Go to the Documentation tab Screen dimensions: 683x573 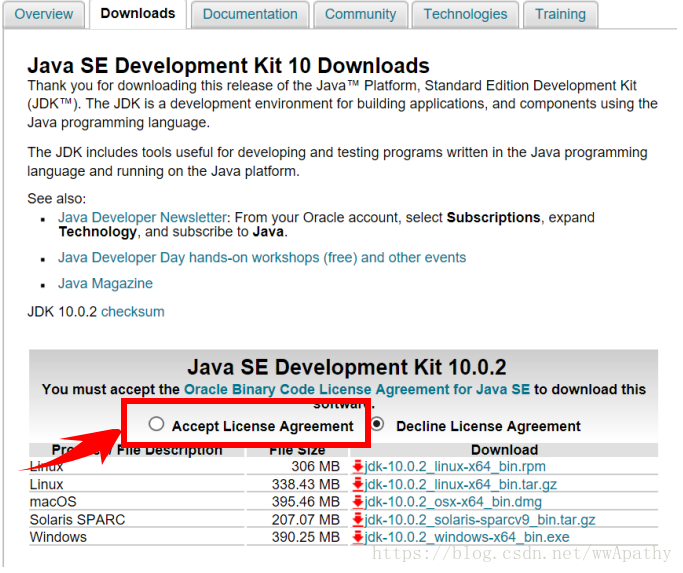(x=252, y=14)
